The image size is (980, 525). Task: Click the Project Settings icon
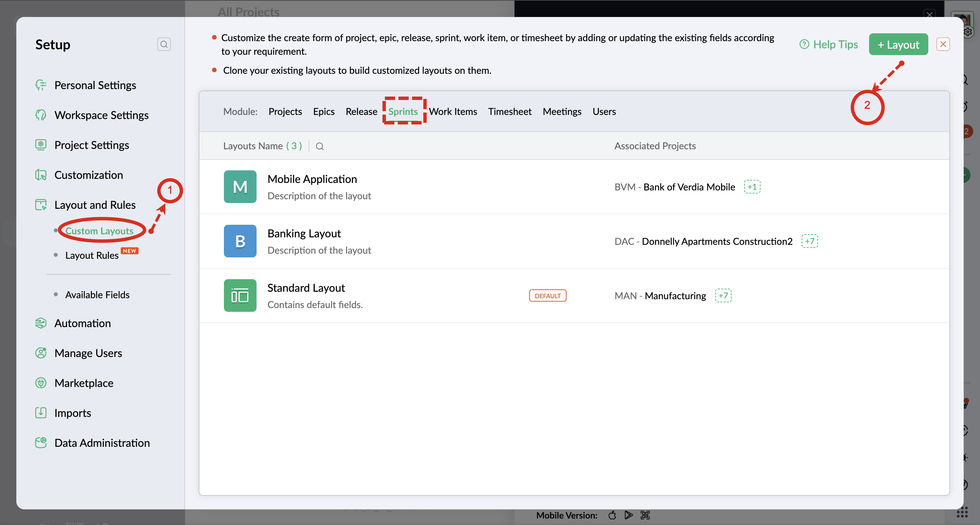coord(41,145)
